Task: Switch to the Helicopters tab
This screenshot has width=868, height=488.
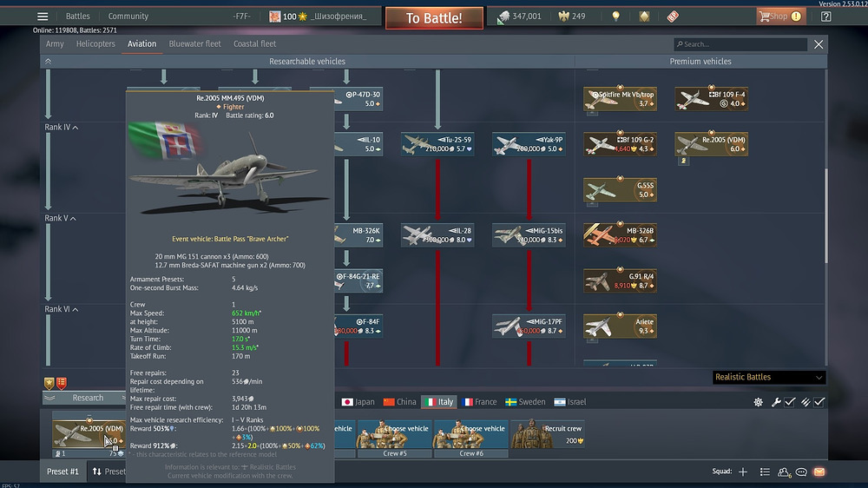Action: (95, 43)
